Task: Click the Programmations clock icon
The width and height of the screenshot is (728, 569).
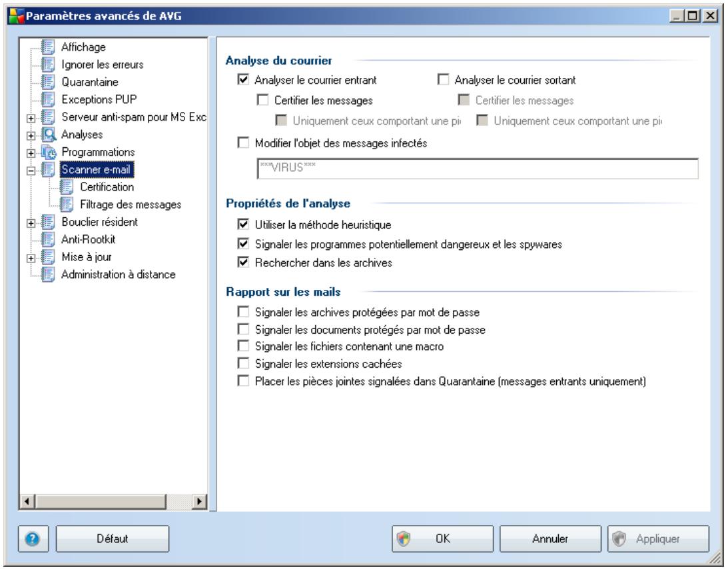Action: tap(48, 152)
